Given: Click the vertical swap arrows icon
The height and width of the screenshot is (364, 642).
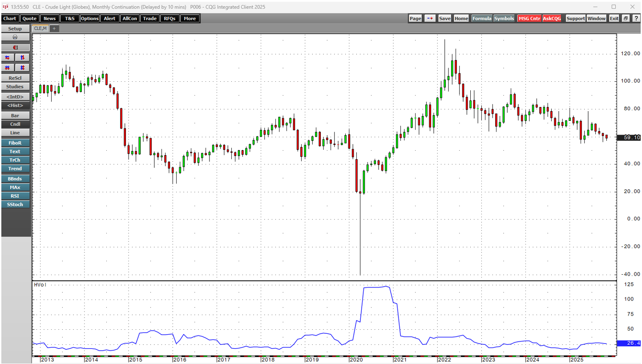Looking at the screenshot, I should click(x=22, y=57).
